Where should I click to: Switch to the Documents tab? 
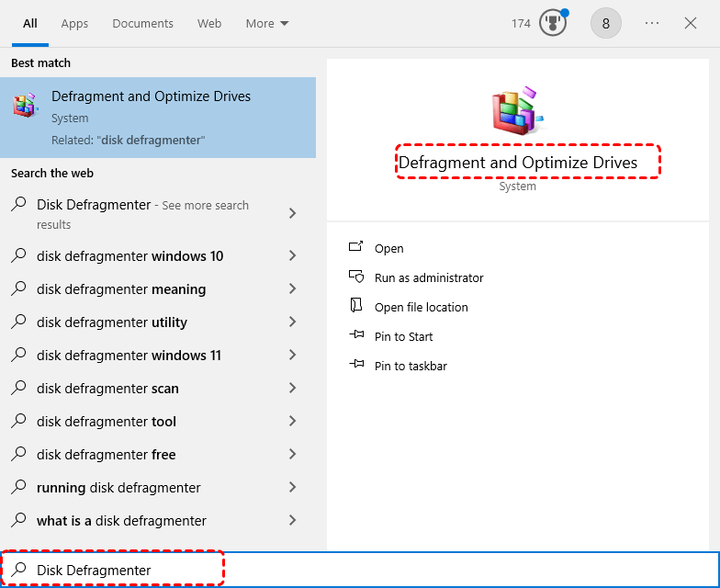click(x=142, y=23)
